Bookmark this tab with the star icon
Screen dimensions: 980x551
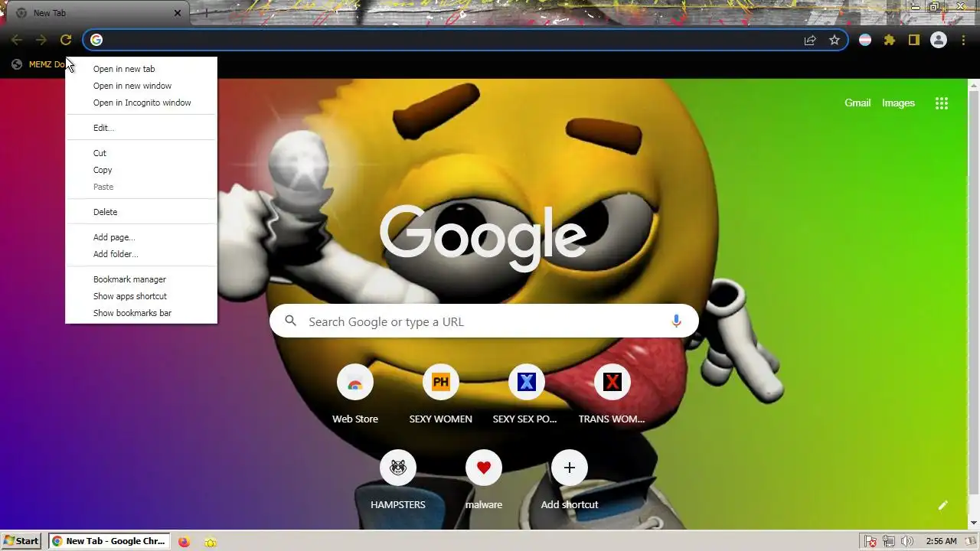point(835,40)
